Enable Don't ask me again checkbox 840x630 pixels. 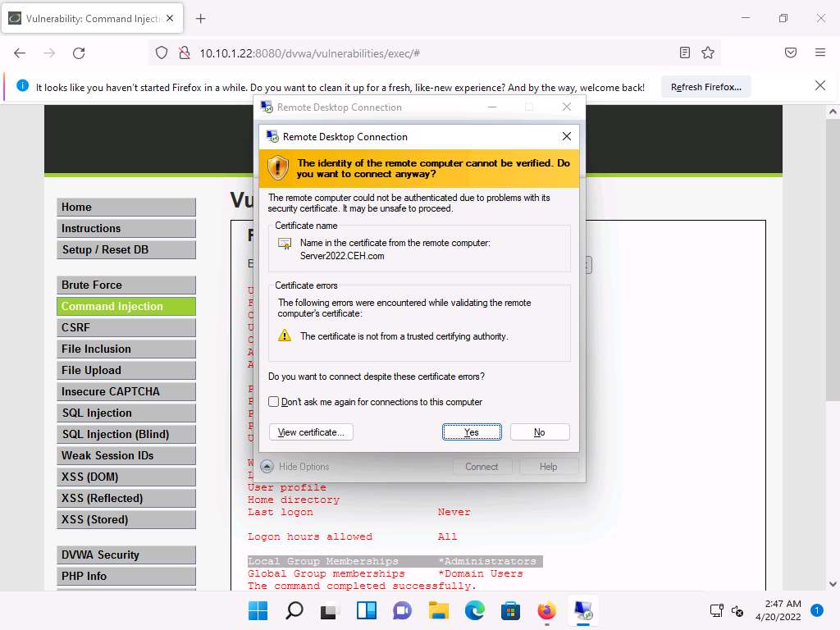pos(274,402)
